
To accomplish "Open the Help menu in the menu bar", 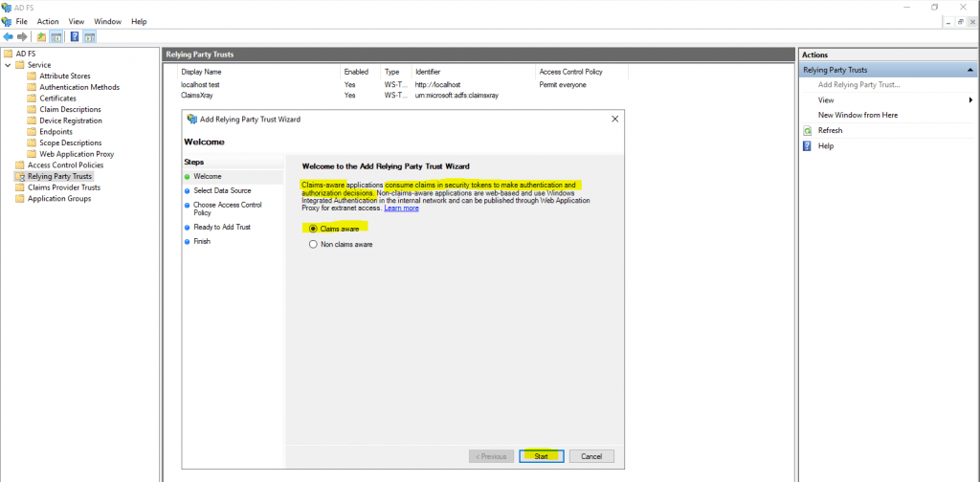I will click(x=139, y=21).
